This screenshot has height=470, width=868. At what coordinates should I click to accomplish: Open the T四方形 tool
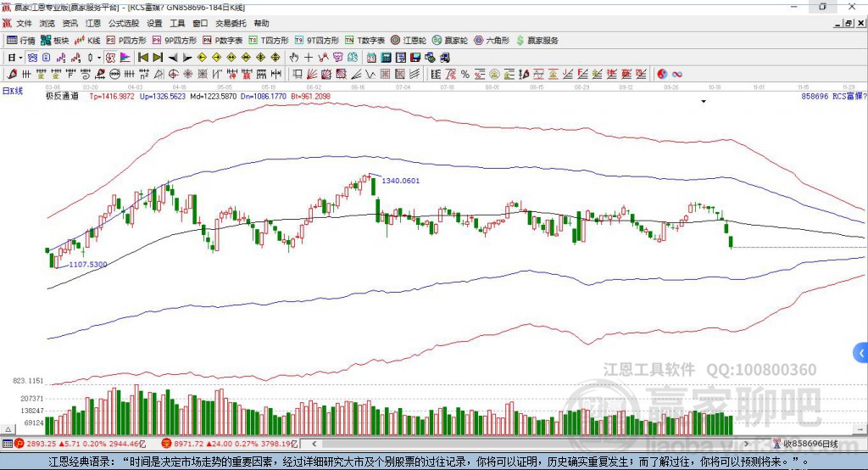(x=269, y=41)
